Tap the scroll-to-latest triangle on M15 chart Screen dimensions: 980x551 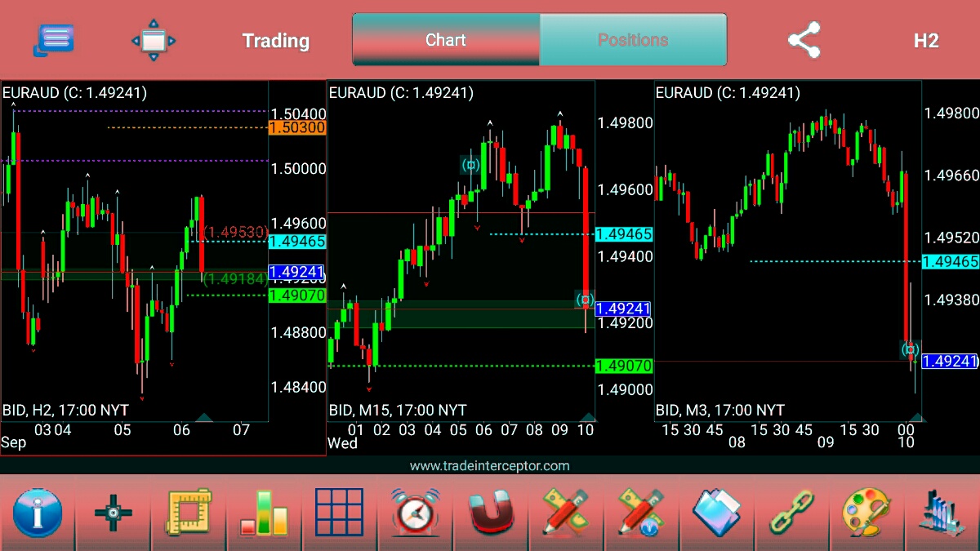(x=586, y=417)
